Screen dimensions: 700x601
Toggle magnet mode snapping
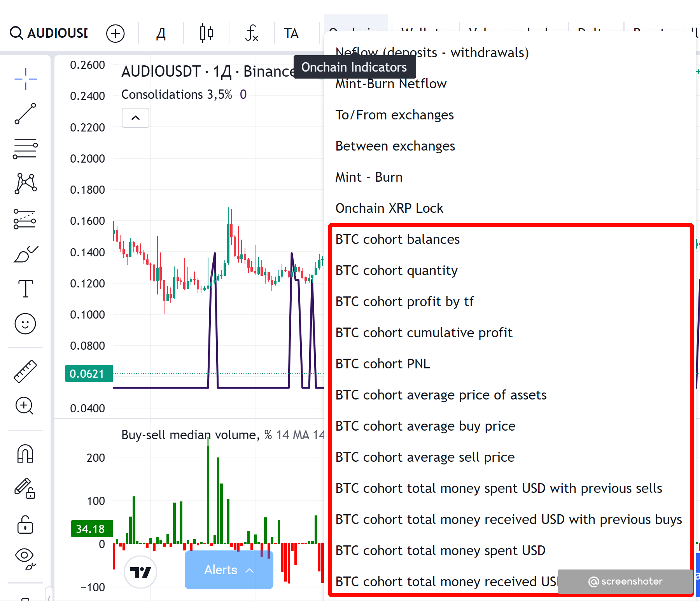click(x=26, y=454)
